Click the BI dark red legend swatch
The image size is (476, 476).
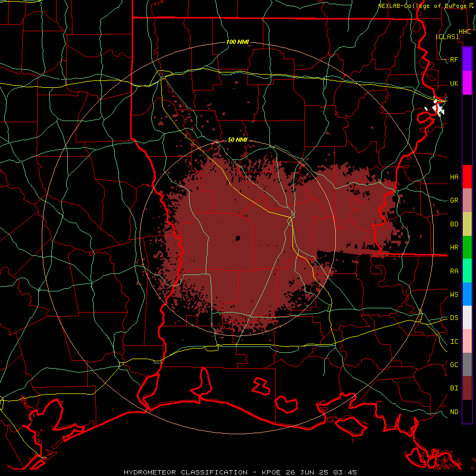[x=467, y=388]
